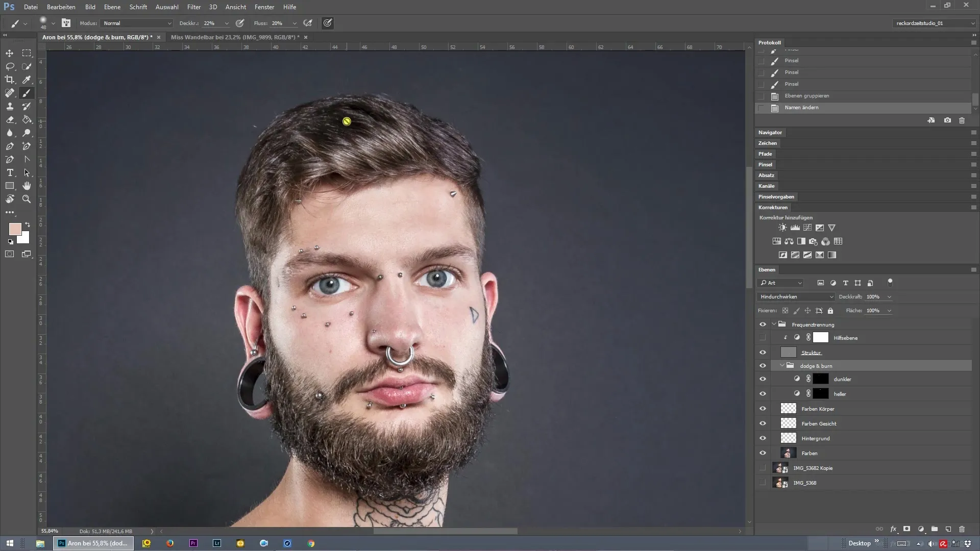Select the Eyedropper tool

point(27,80)
